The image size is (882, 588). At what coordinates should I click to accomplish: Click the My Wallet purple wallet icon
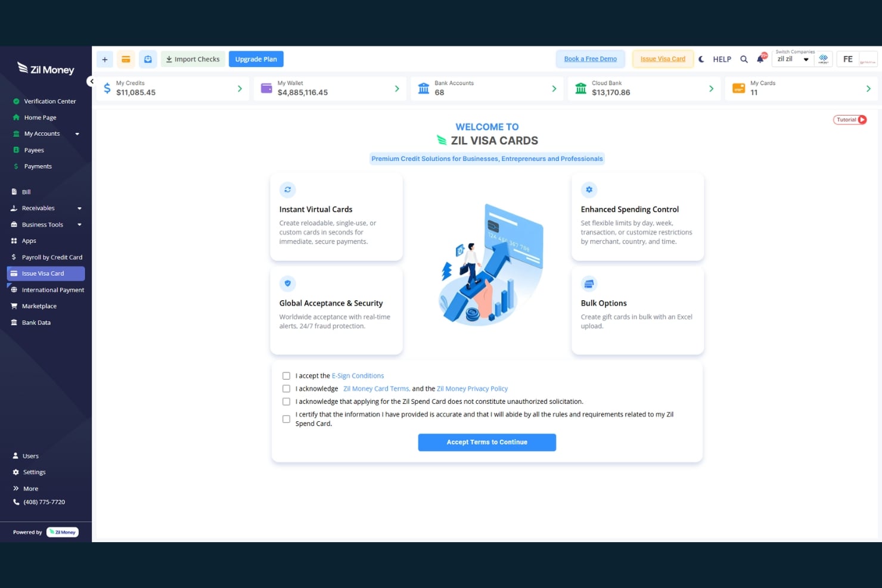[266, 88]
